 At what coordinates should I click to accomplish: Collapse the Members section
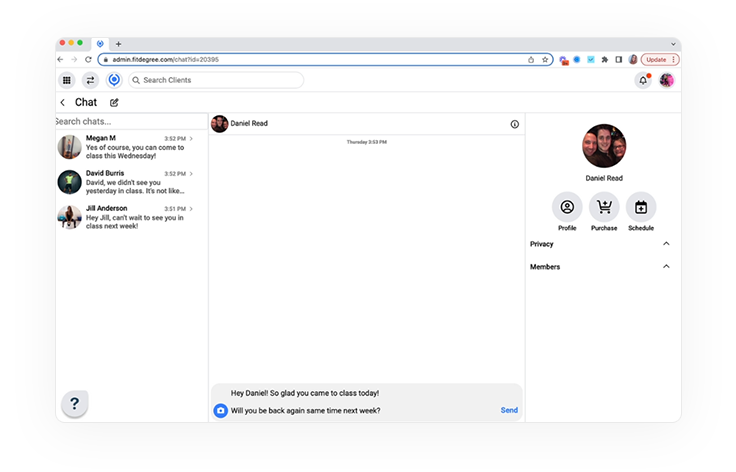coord(666,266)
